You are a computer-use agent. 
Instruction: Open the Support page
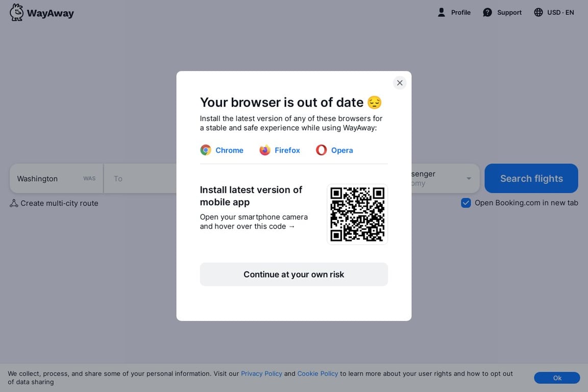coord(502,12)
